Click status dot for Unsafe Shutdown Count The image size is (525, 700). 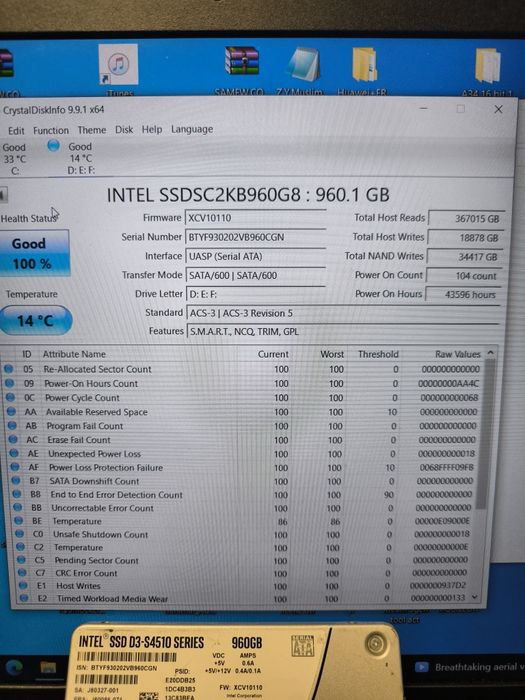coord(19,533)
